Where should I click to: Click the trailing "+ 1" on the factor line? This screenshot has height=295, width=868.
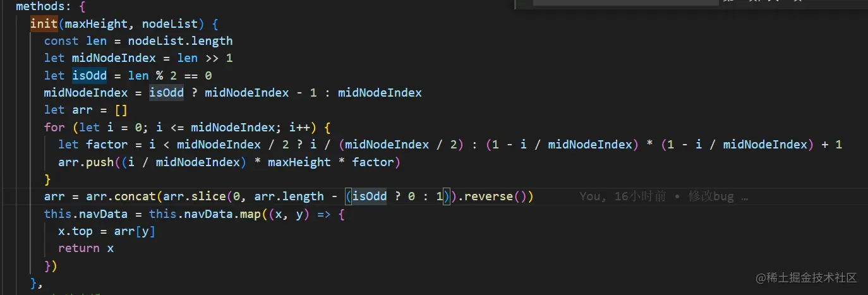click(x=832, y=145)
